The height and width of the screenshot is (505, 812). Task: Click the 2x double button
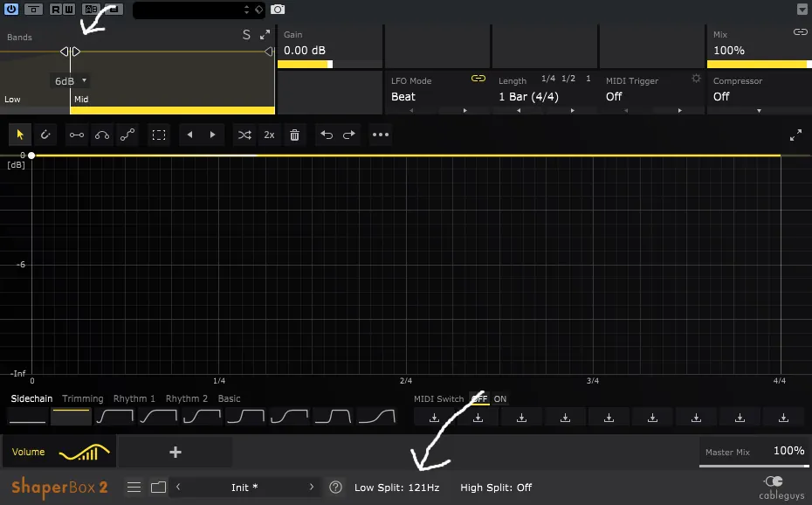tap(269, 135)
